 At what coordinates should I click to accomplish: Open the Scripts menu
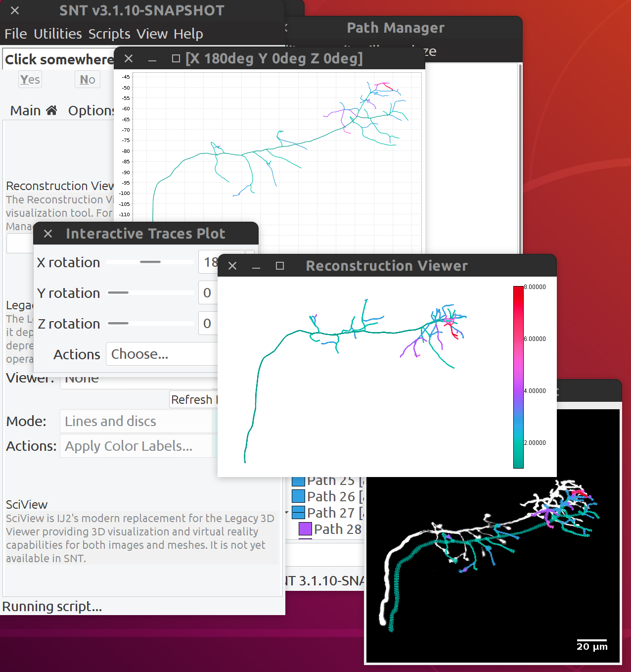point(109,34)
